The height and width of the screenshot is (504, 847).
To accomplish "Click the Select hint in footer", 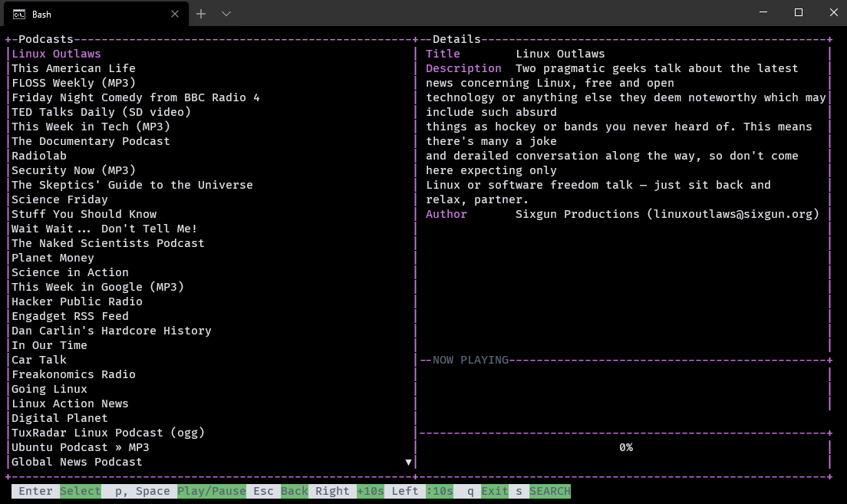I will pyautogui.click(x=80, y=491).
